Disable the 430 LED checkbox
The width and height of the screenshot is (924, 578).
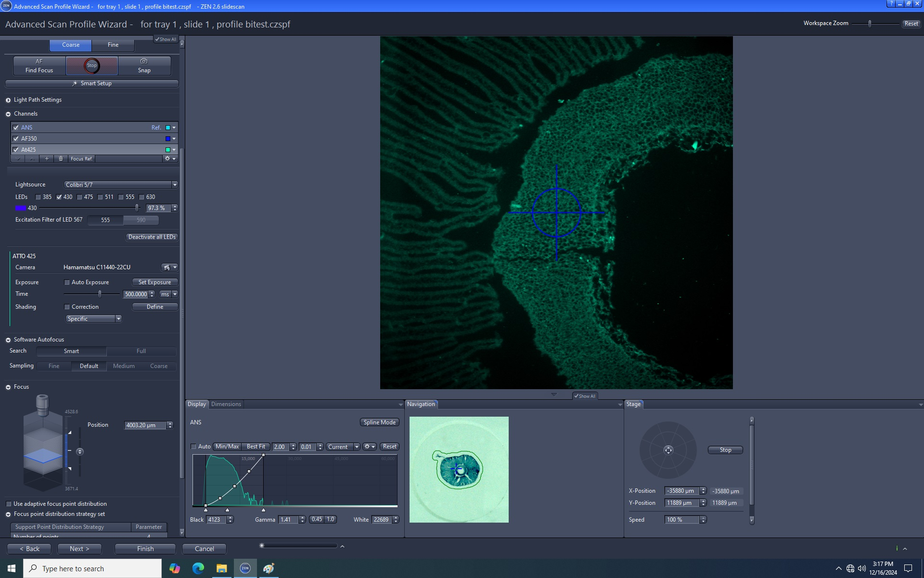(x=59, y=197)
